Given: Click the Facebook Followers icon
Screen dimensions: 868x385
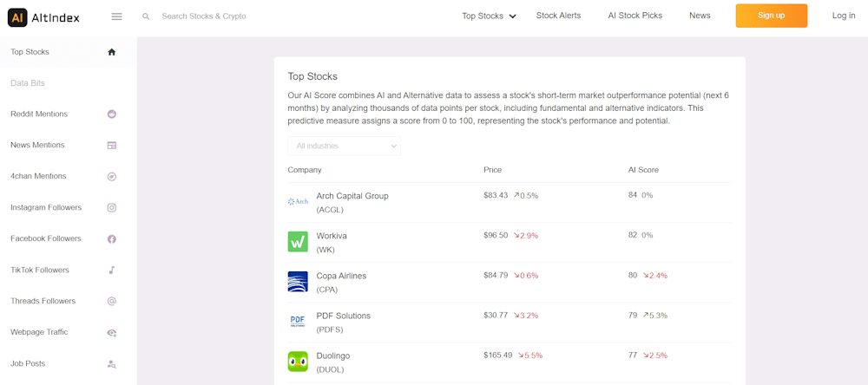Looking at the screenshot, I should coord(112,239).
